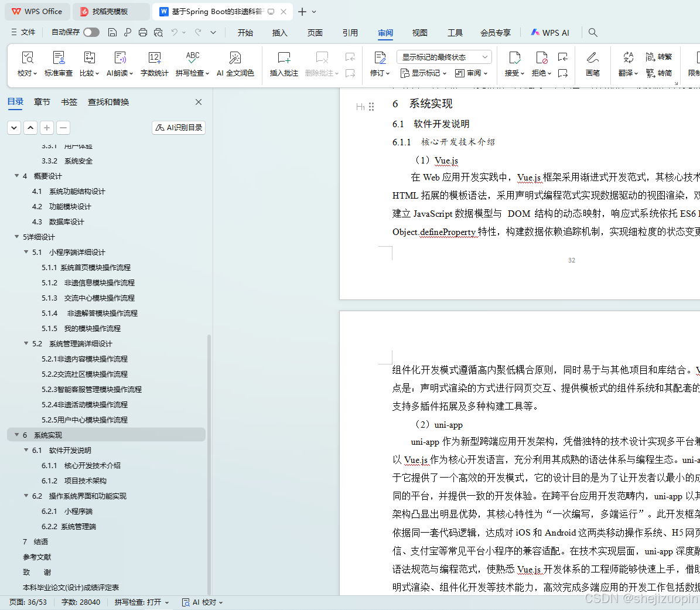Collapse 6.2 操作系统界面和功能实现 node
The width and height of the screenshot is (700, 610).
26,496
